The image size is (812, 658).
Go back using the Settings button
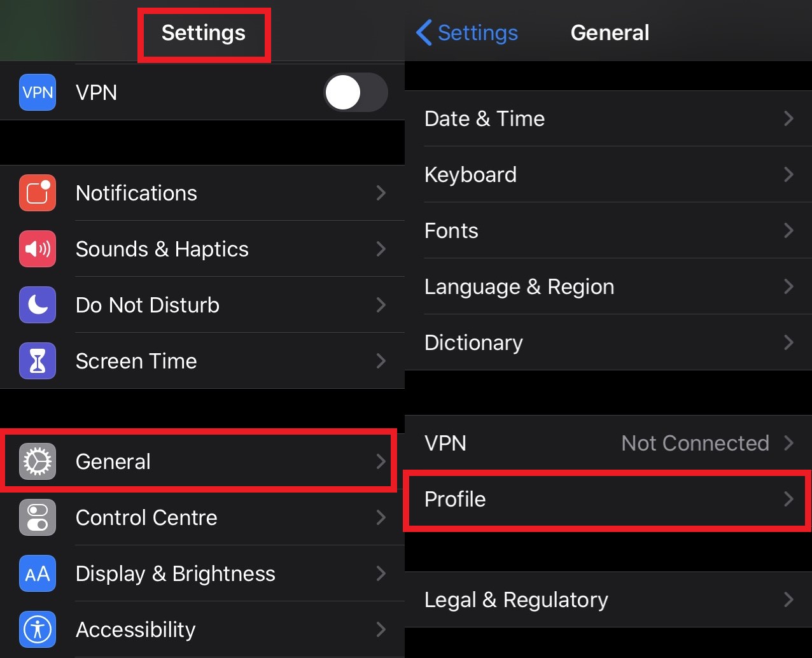click(467, 32)
